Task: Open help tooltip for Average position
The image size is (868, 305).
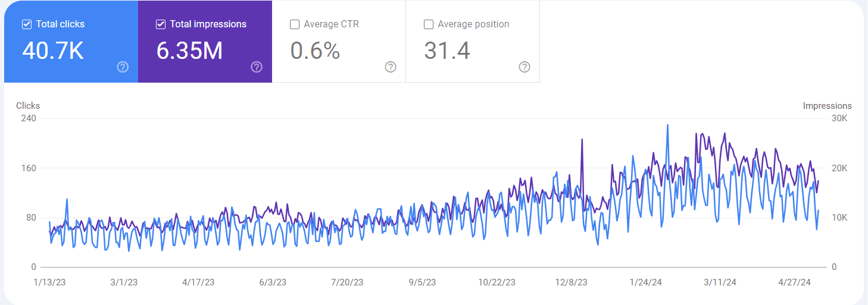Action: (524, 67)
